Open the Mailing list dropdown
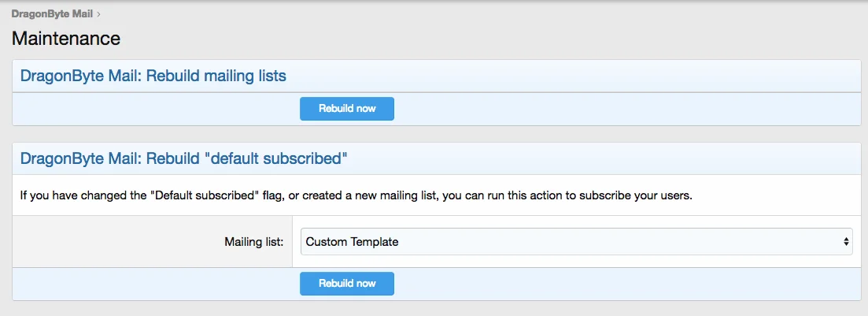This screenshot has width=868, height=316. pyautogui.click(x=576, y=242)
